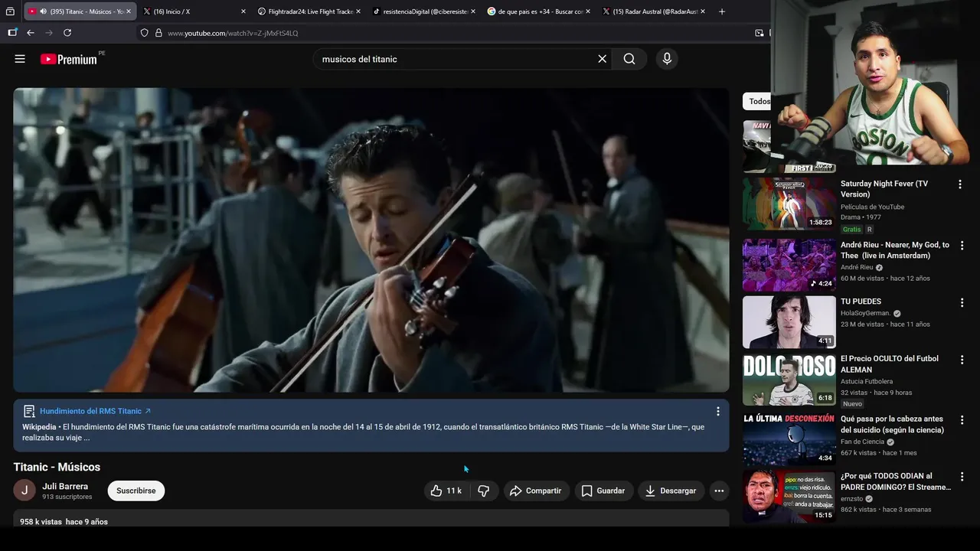Close the Inicio / X tab

click(x=243, y=11)
